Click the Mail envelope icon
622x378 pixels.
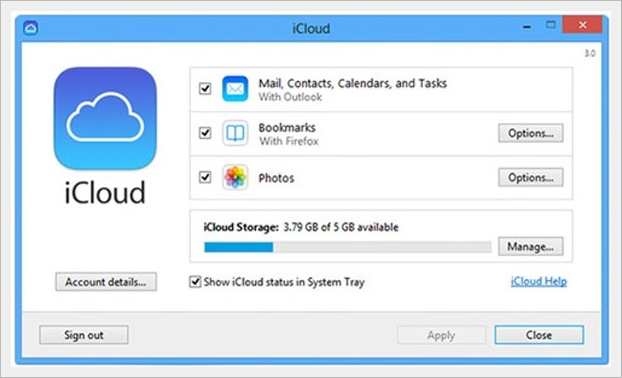(x=235, y=89)
